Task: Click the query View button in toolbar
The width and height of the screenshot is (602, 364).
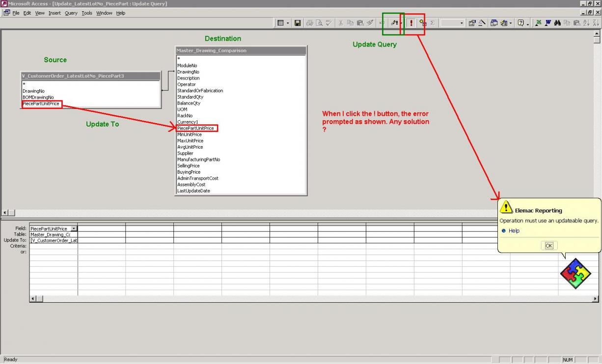Action: [x=280, y=23]
